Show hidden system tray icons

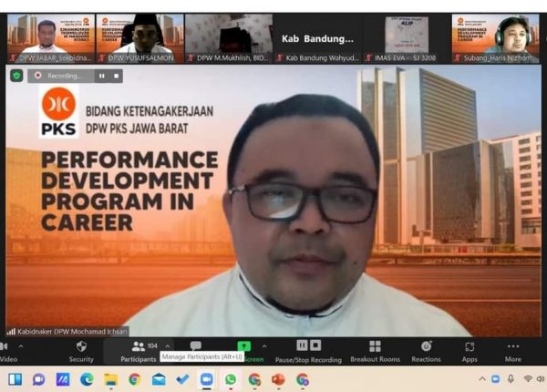click(x=482, y=378)
